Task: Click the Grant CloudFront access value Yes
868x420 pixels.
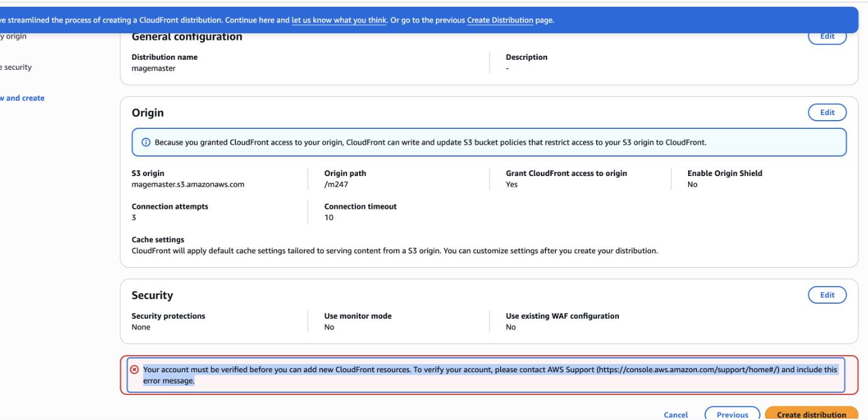Action: [511, 185]
